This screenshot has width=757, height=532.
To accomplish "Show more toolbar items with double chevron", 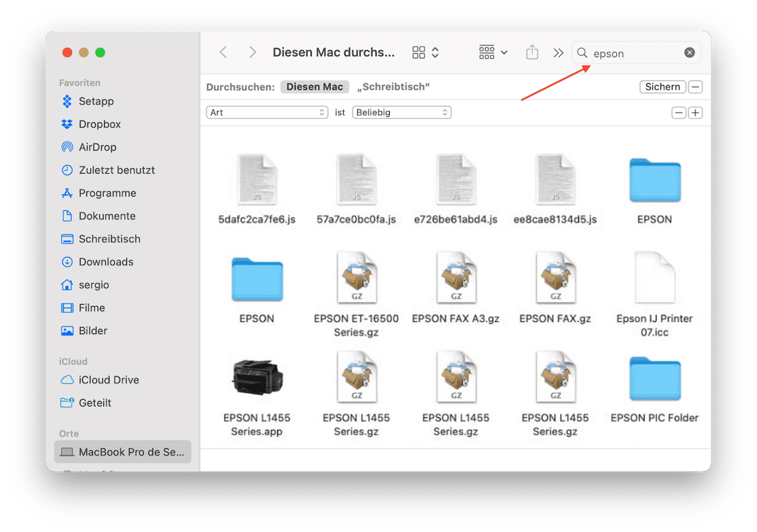I will (558, 53).
